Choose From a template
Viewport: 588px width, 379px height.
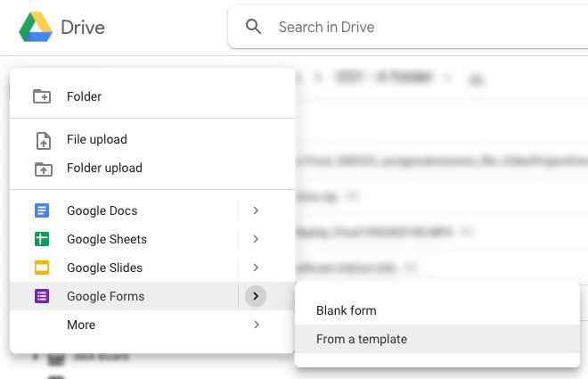pyautogui.click(x=437, y=339)
